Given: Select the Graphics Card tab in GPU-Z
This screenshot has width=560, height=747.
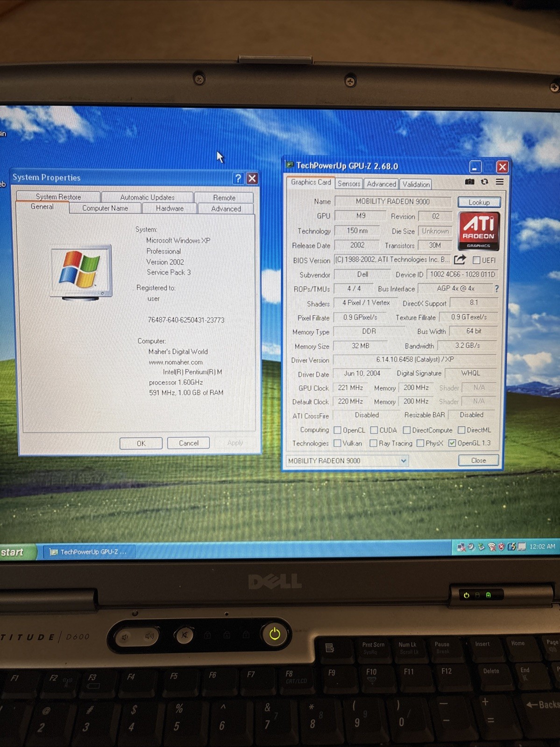Looking at the screenshot, I should [x=311, y=182].
